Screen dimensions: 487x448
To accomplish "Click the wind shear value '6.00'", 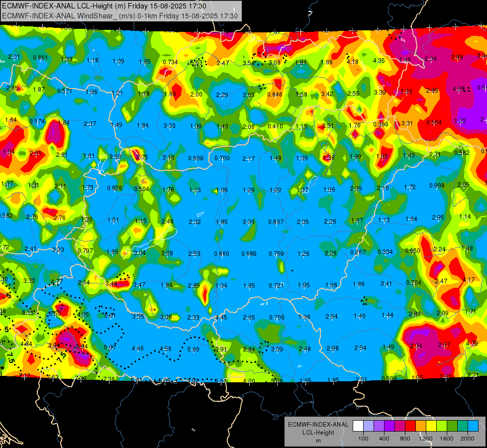I will coord(249,381).
